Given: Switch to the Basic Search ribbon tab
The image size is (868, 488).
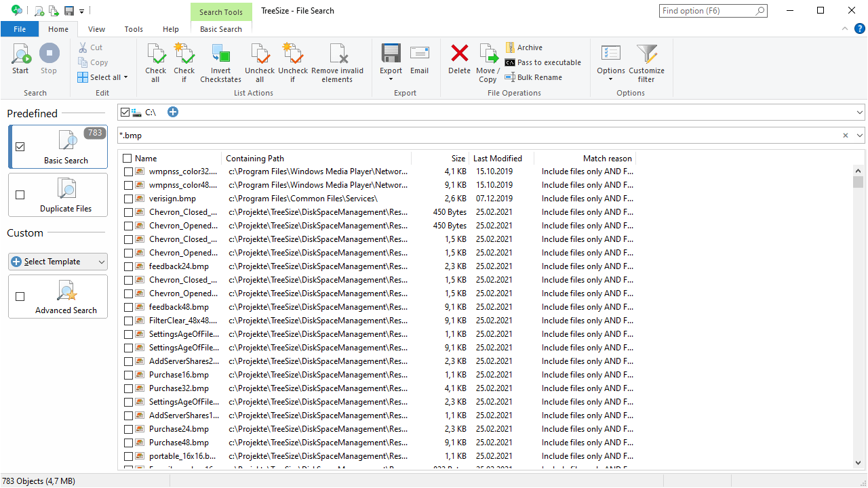Looking at the screenshot, I should pos(221,29).
